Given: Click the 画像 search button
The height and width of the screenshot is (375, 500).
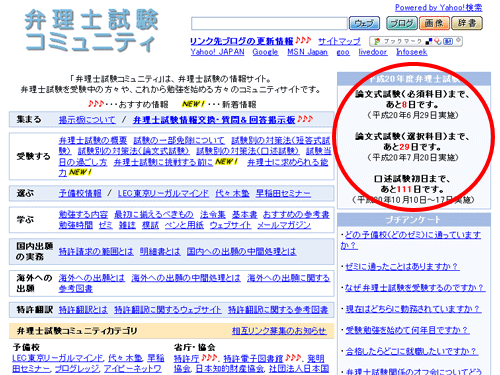Looking at the screenshot, I should [434, 23].
